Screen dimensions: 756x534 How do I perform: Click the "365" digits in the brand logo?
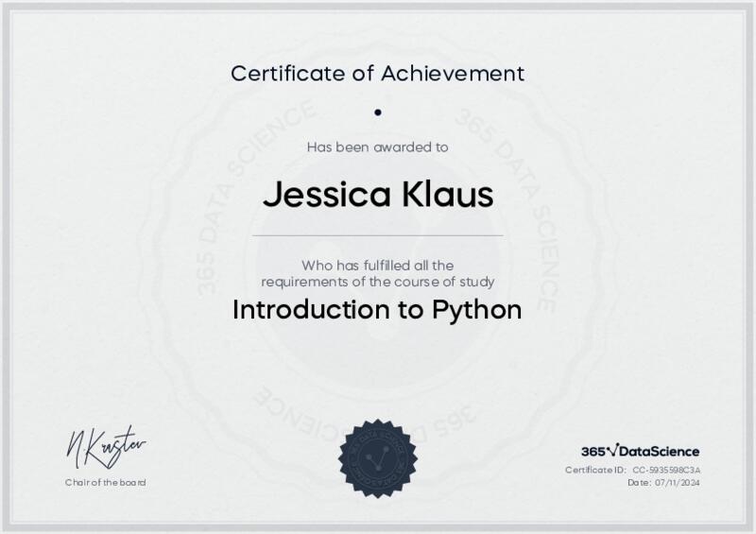[x=593, y=452]
